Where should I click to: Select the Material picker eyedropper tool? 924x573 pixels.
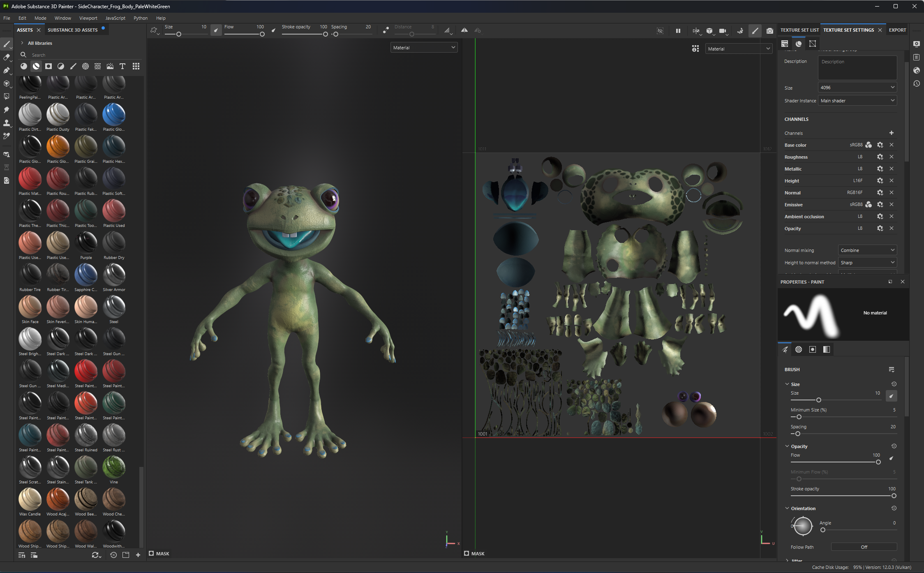pyautogui.click(x=7, y=136)
